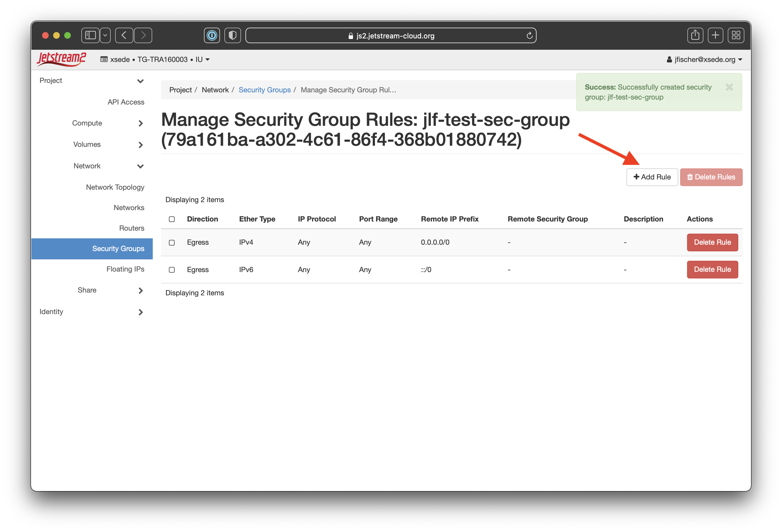Click Safari sidebar toggle icon

coord(90,35)
